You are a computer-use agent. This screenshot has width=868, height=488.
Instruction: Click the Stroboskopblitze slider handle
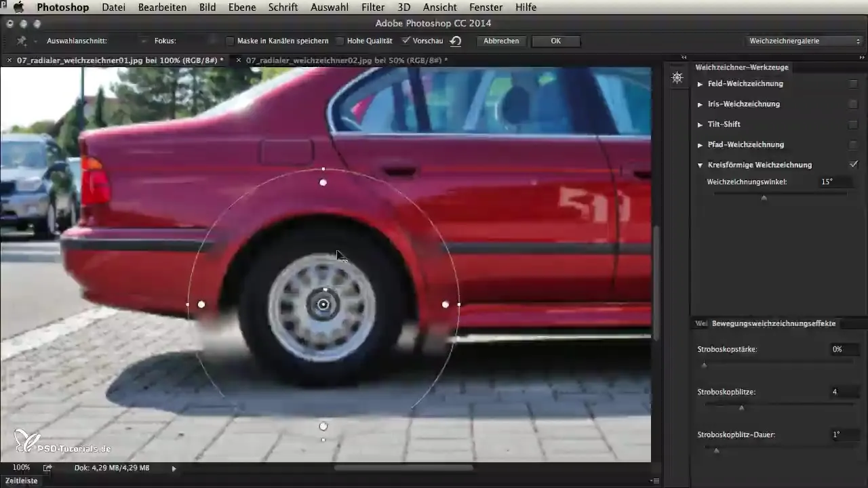click(741, 408)
